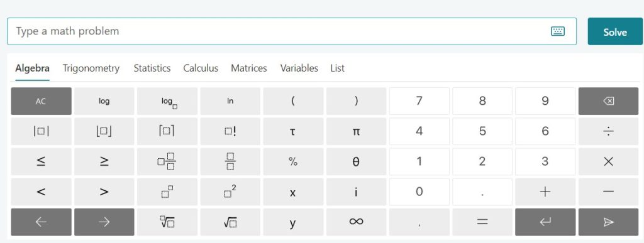644x243 pixels.
Task: Switch to the Trigonometry tab
Action: [91, 68]
